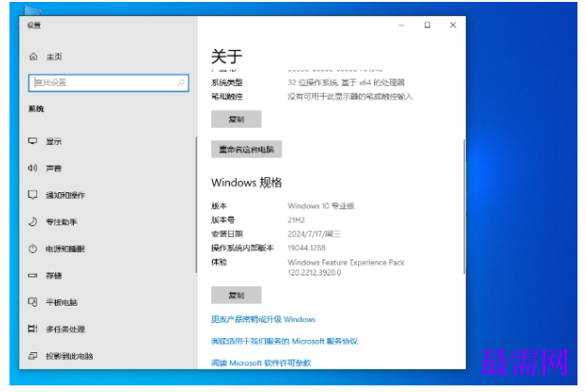Image resolution: width=586 pixels, height=392 pixels.
Task: Open the 多任务处理 multitasking icon
Action: tap(33, 330)
